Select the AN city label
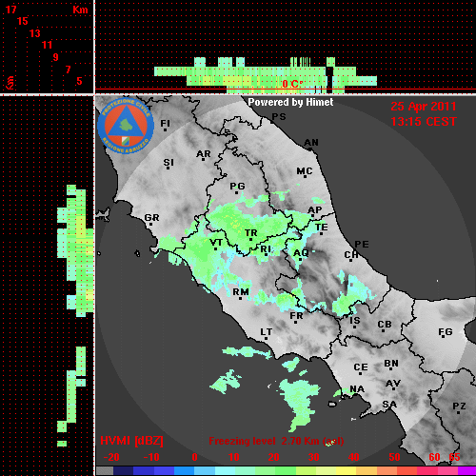 pyautogui.click(x=311, y=143)
